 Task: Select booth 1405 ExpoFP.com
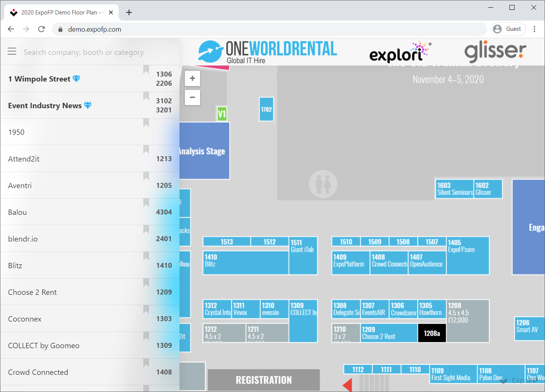point(468,255)
